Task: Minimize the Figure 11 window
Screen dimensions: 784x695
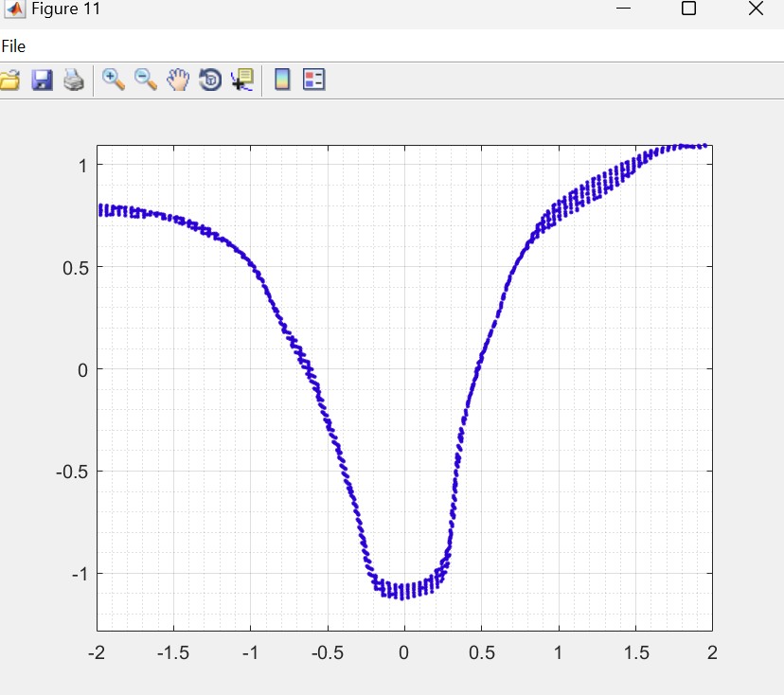Action: pyautogui.click(x=623, y=9)
